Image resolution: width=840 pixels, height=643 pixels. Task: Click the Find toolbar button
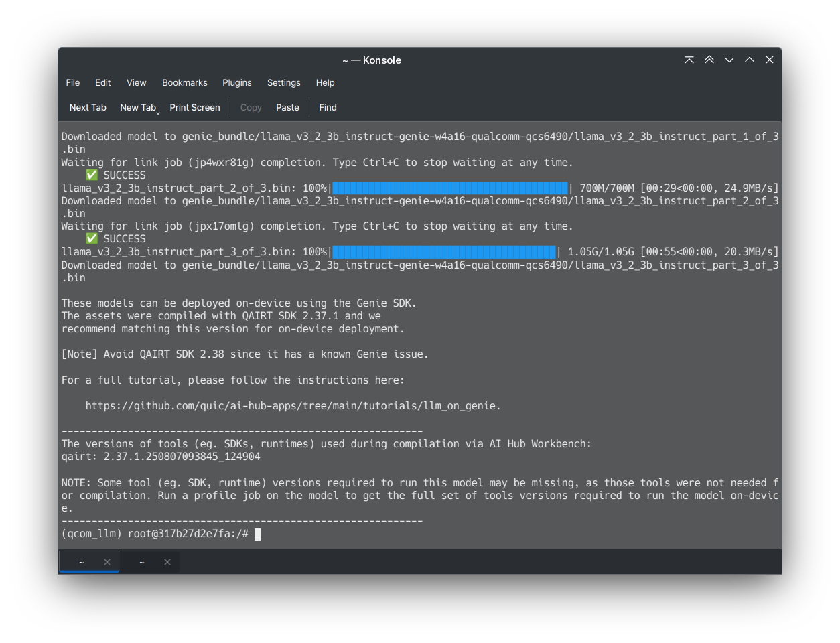(328, 107)
